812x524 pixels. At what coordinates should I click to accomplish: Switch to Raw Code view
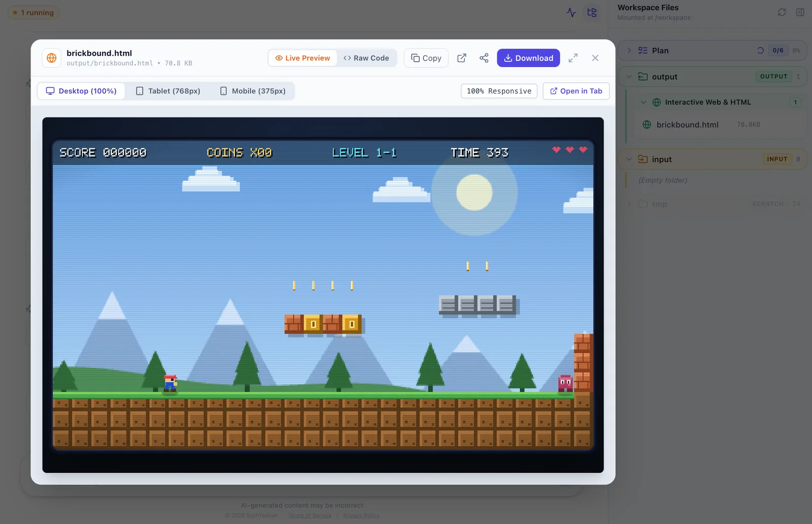point(366,58)
